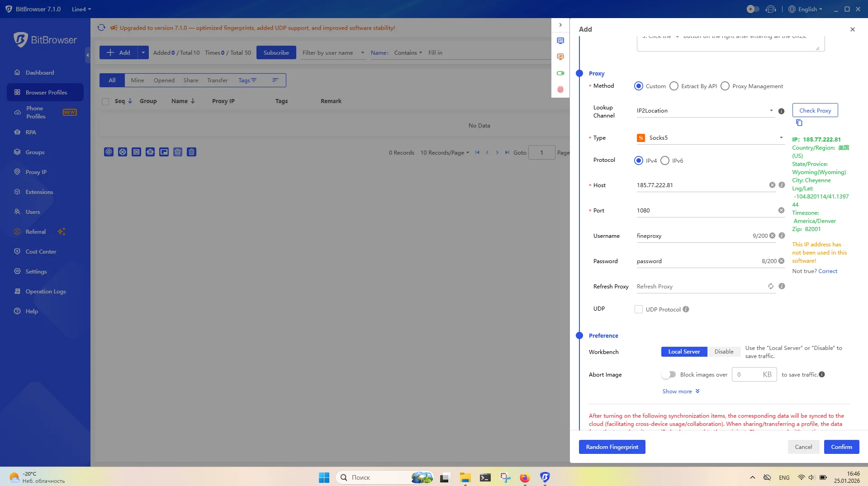Image resolution: width=868 pixels, height=486 pixels.
Task: Open Extensions in sidebar
Action: pos(39,192)
